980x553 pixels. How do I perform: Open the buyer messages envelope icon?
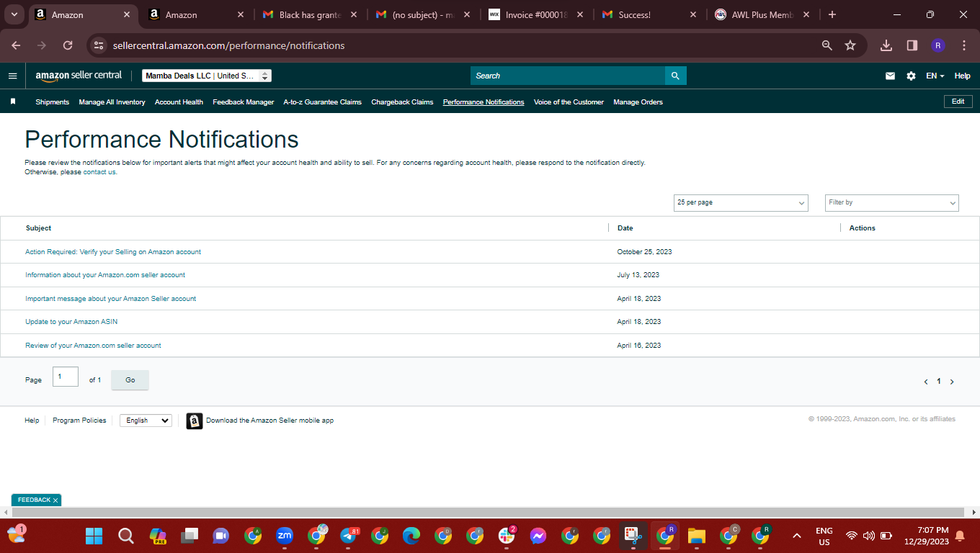tap(890, 76)
